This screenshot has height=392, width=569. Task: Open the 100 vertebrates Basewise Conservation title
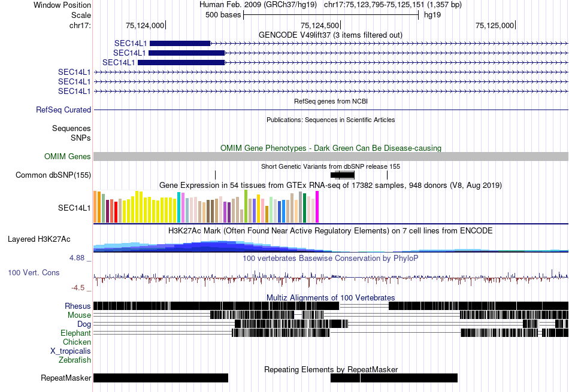click(330, 258)
